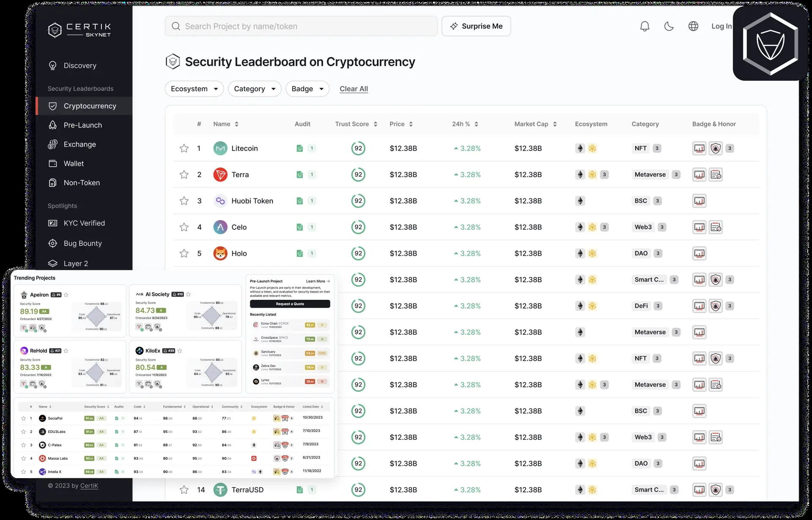
Task: Switch to dark mode with moon icon
Action: (669, 26)
